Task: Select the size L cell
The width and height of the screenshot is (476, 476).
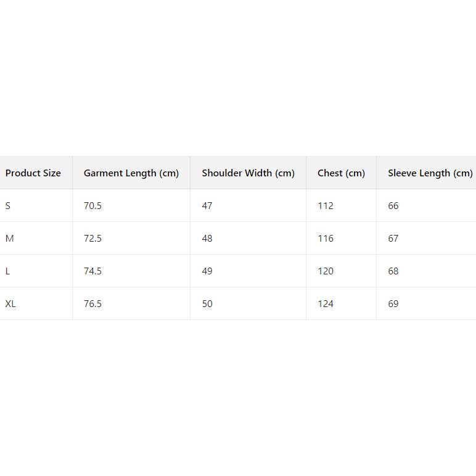Action: pos(7,271)
